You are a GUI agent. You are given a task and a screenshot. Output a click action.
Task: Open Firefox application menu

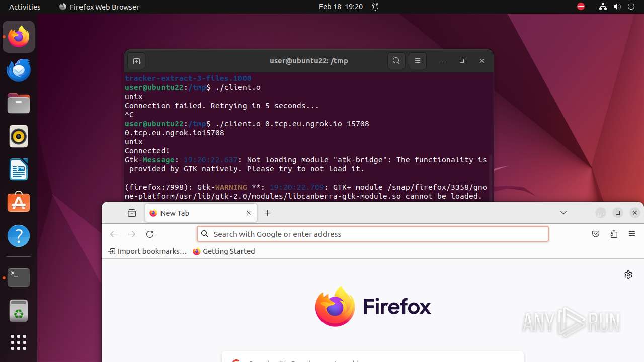632,234
